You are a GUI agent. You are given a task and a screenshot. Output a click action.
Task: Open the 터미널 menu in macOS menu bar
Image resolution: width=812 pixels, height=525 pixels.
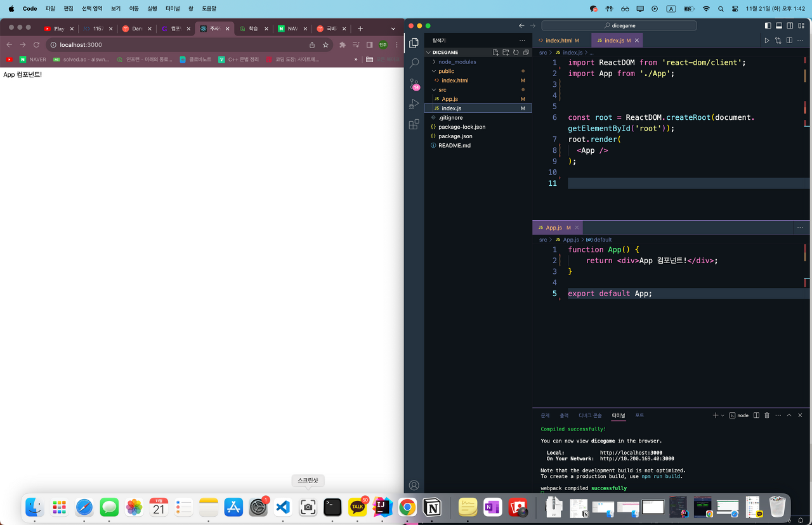[x=173, y=9]
